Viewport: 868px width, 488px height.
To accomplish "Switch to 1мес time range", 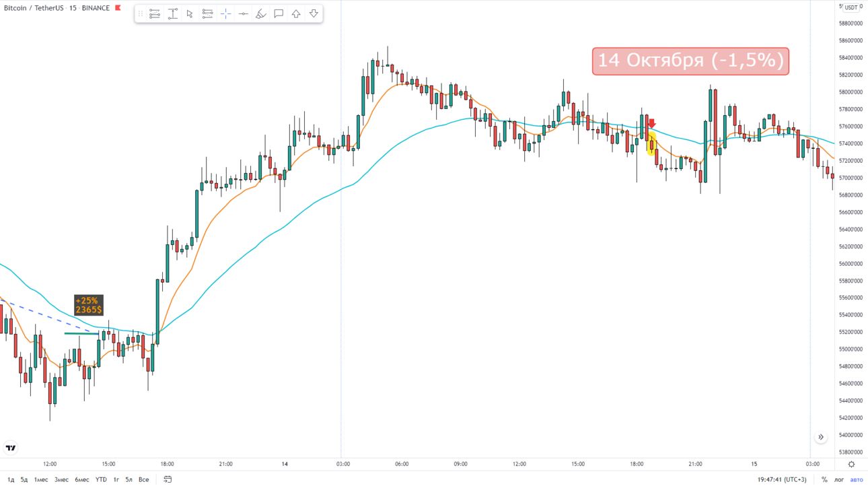I will 41,480.
